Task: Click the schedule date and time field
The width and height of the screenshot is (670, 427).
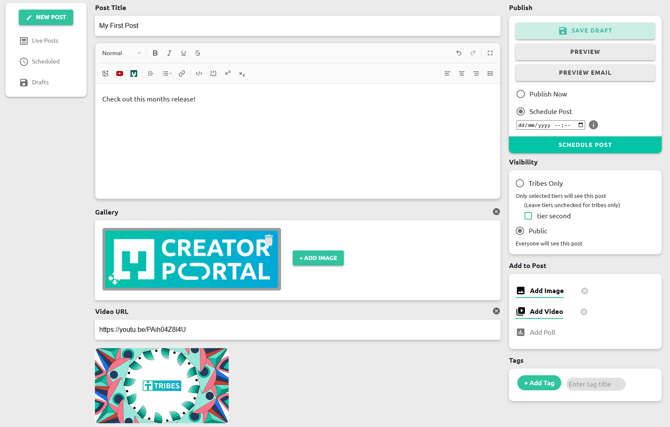Action: click(x=550, y=125)
